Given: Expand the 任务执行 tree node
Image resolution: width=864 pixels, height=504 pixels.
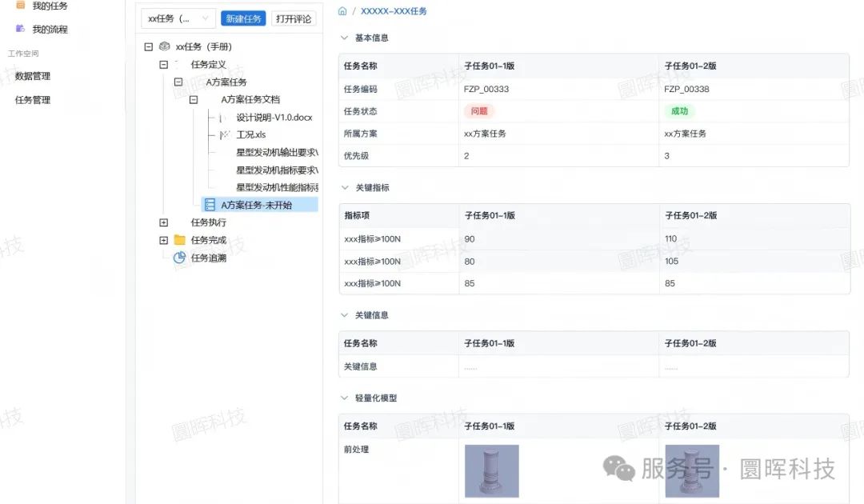Looking at the screenshot, I should [x=163, y=222].
